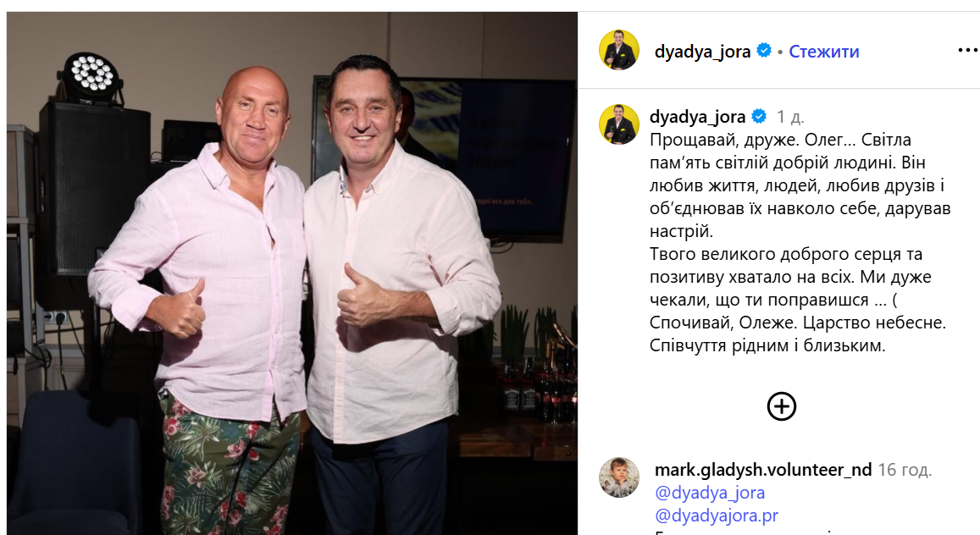Click the '1 д.' post timestamp
Image resolution: width=980 pixels, height=535 pixels.
tap(790, 117)
